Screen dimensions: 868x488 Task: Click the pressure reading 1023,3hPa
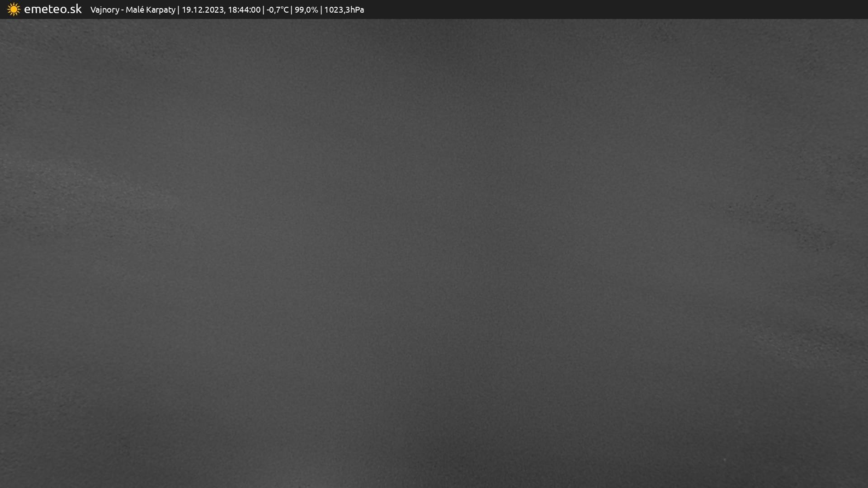344,10
